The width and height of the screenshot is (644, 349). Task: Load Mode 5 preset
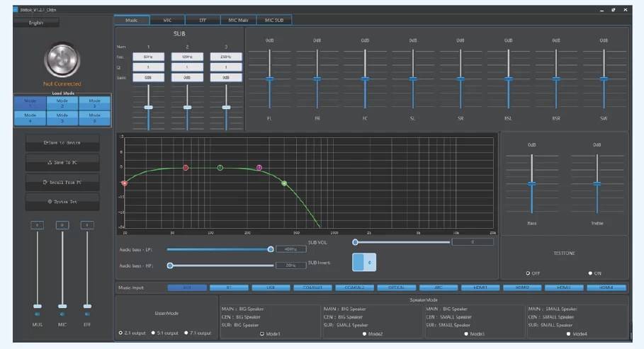point(62,118)
